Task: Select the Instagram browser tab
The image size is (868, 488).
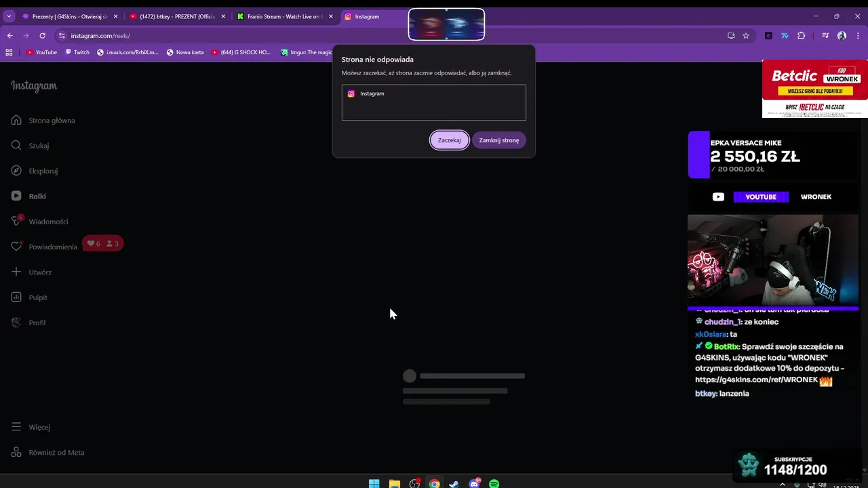Action: (x=373, y=16)
